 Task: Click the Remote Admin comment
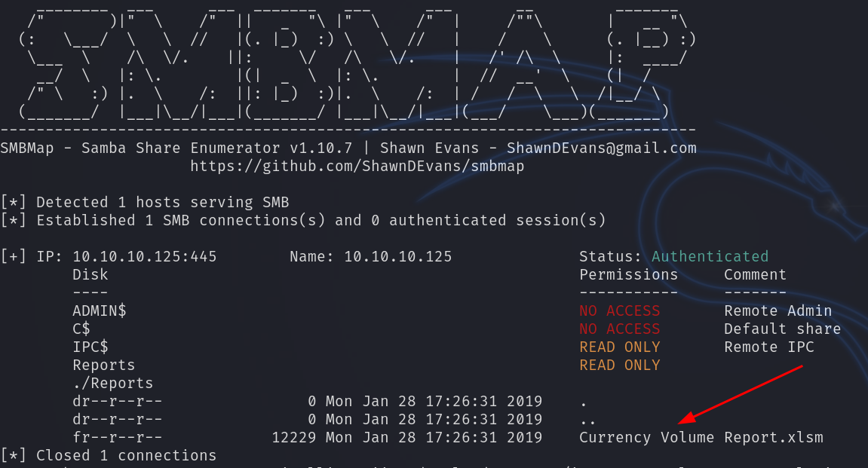pyautogui.click(x=778, y=310)
